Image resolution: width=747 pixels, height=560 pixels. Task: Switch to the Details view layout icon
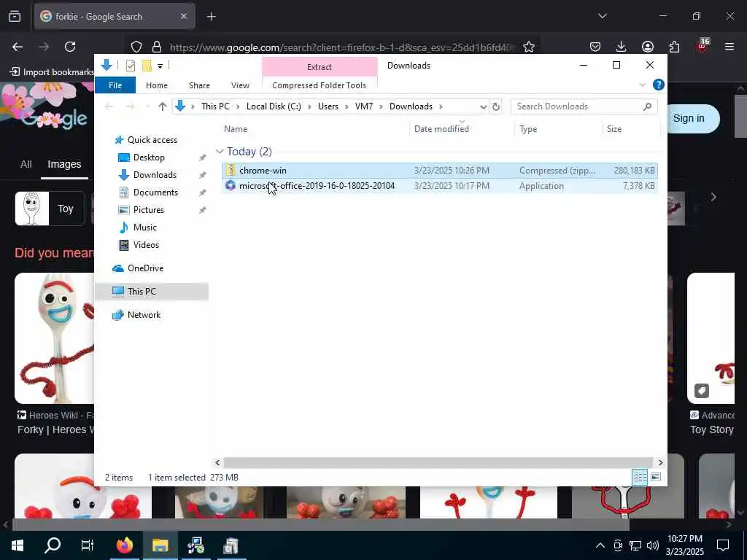pos(640,477)
